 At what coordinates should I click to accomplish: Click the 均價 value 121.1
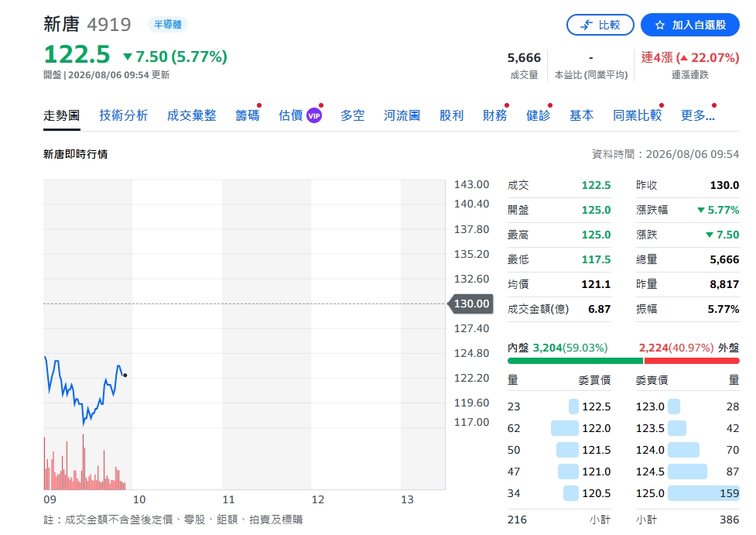click(596, 285)
